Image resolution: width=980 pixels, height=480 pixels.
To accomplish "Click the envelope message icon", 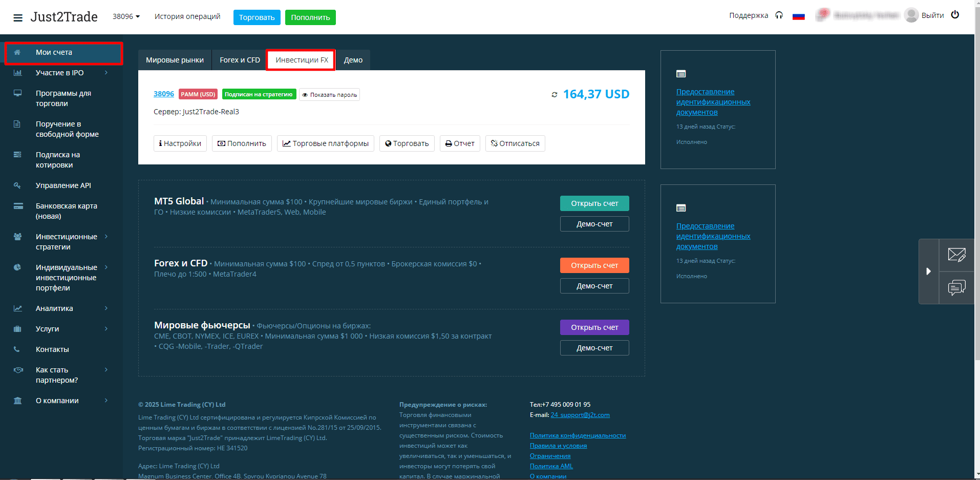I will [956, 255].
